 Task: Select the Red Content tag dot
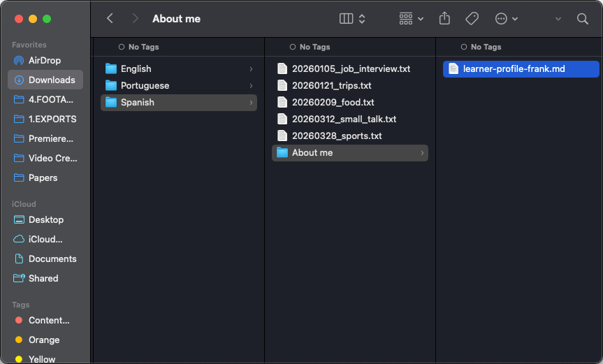point(19,320)
